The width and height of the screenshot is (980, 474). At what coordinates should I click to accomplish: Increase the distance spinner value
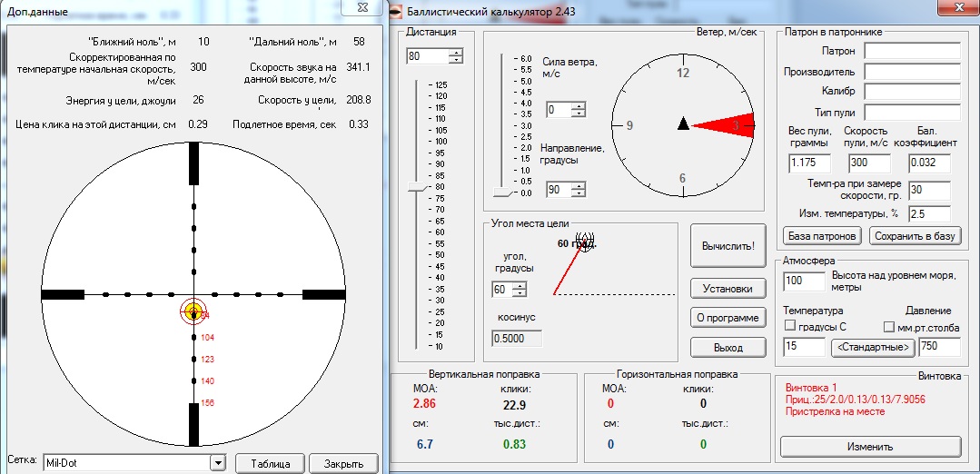click(455, 52)
